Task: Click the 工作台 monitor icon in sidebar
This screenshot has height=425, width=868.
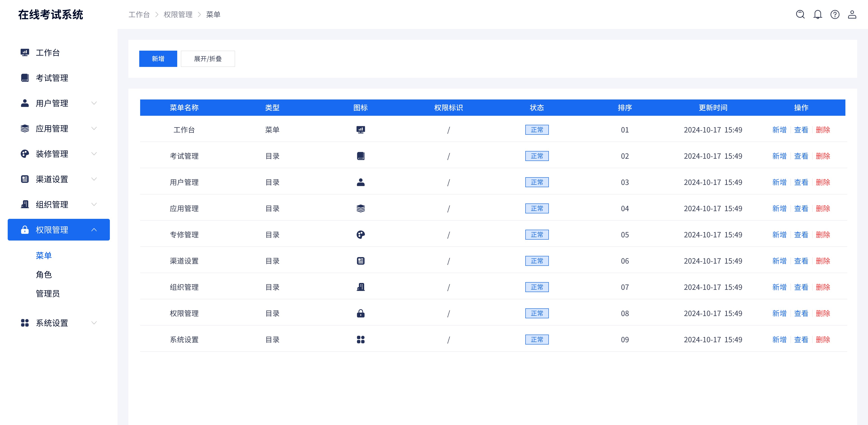Action: tap(25, 53)
